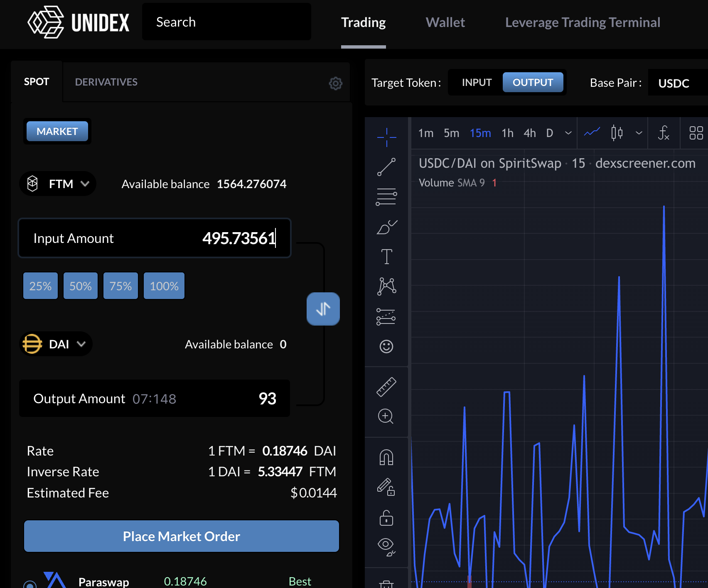708x588 pixels.
Task: Switch to the Trading tab
Action: click(363, 22)
